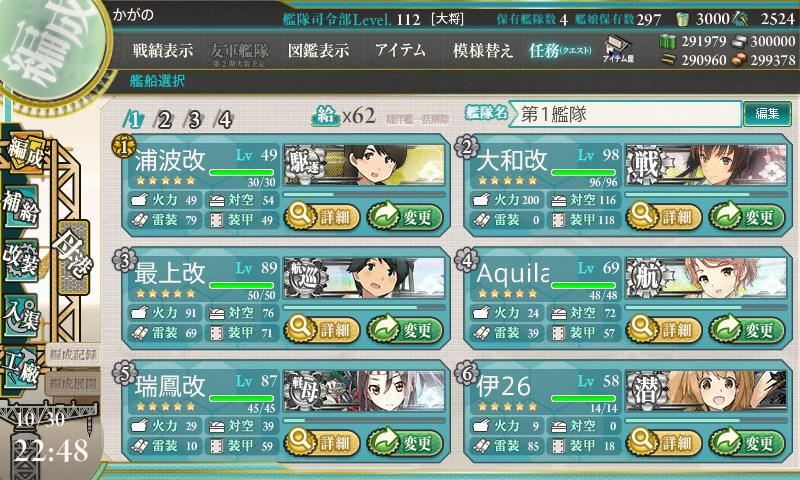Viewport: 800px width, 480px height.
Task: Open 戦績表示 in top menu
Action: tap(163, 50)
